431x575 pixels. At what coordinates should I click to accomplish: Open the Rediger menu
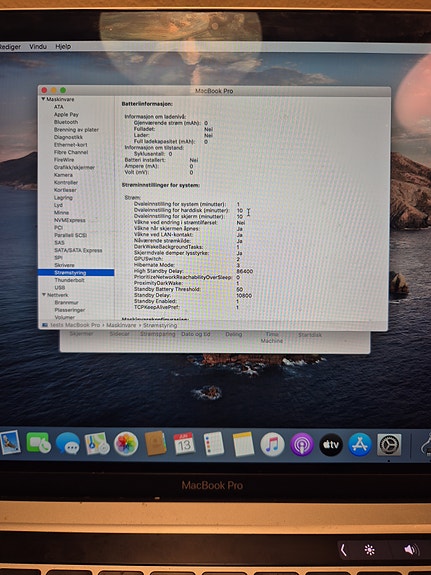[x=10, y=47]
